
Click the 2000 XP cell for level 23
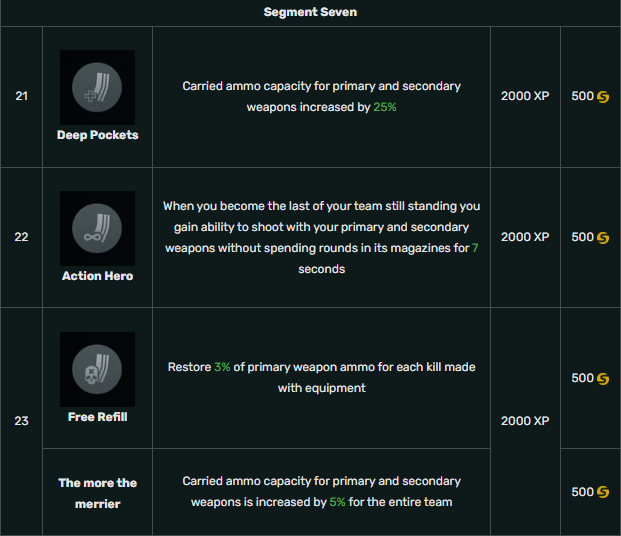point(525,421)
